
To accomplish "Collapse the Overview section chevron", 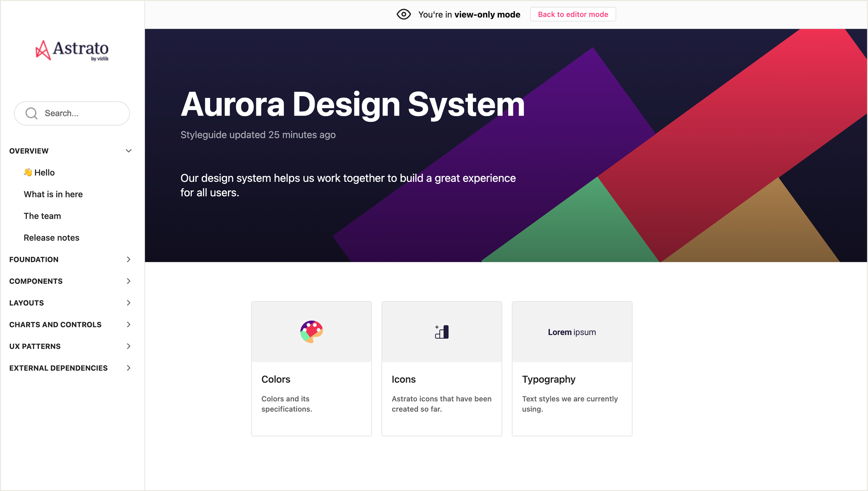I will click(x=128, y=151).
